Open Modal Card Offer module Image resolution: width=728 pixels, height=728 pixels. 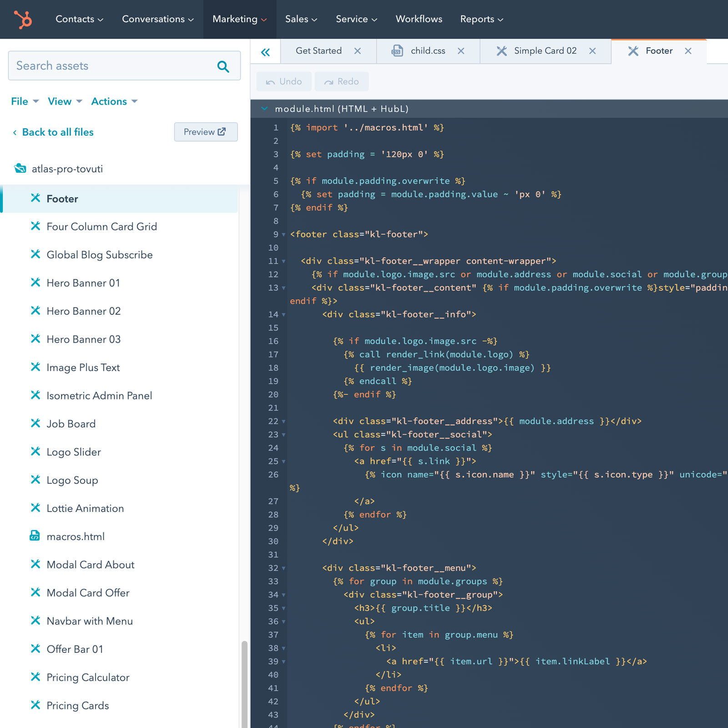point(88,593)
